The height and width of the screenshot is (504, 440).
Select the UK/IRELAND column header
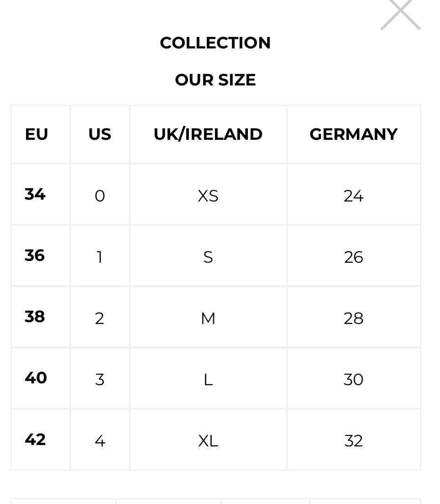[208, 134]
